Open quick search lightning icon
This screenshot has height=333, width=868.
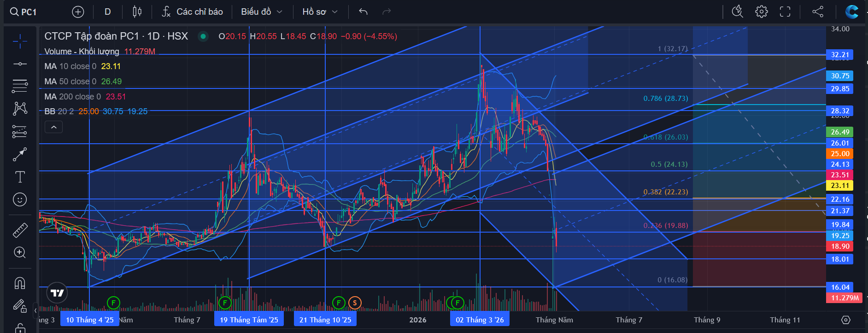click(x=738, y=12)
